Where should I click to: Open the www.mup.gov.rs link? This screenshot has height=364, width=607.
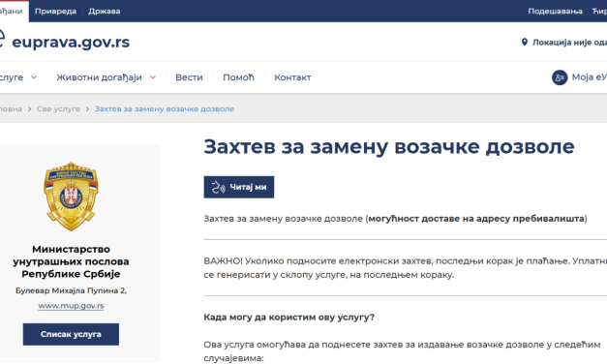pyautogui.click(x=71, y=306)
